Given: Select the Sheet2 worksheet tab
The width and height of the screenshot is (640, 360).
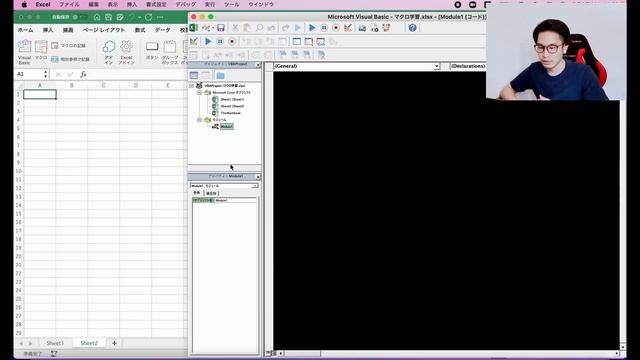Looking at the screenshot, I should coord(89,343).
